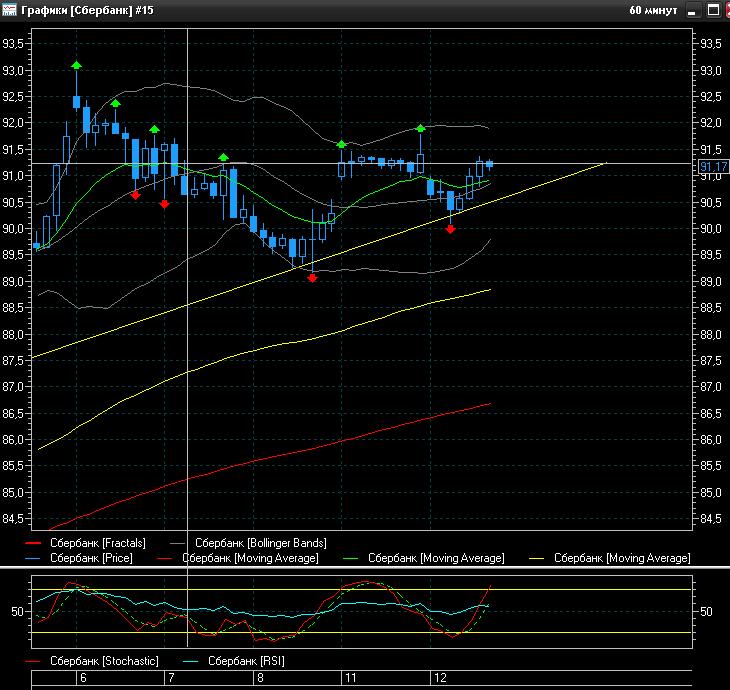This screenshot has height=690, width=730.
Task: Click date label 8 on time axis
Action: tap(260, 678)
